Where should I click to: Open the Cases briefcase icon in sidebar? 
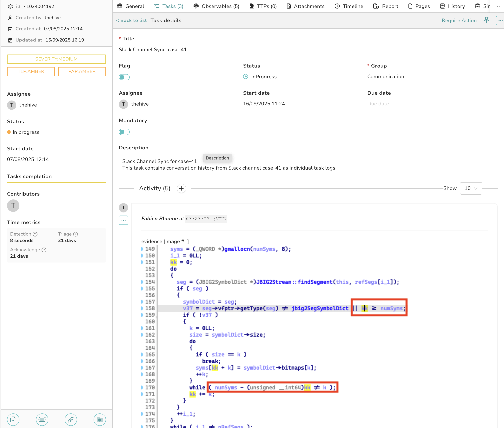coord(13,419)
